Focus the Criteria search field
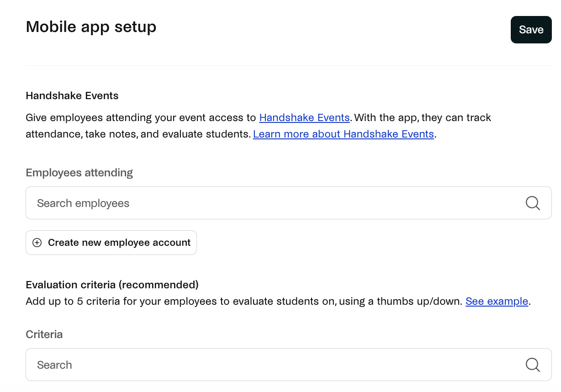Screen dimensions: 561x392 pyautogui.click(x=289, y=365)
